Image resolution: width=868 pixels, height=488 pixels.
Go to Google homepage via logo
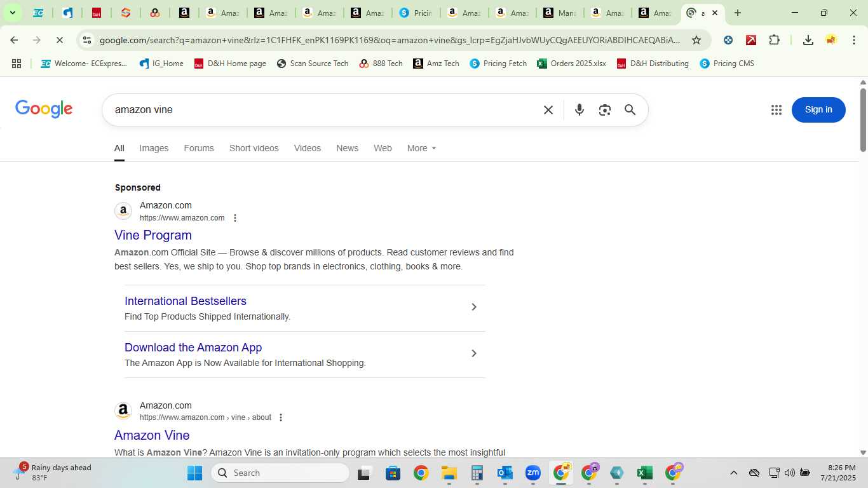[x=44, y=109]
